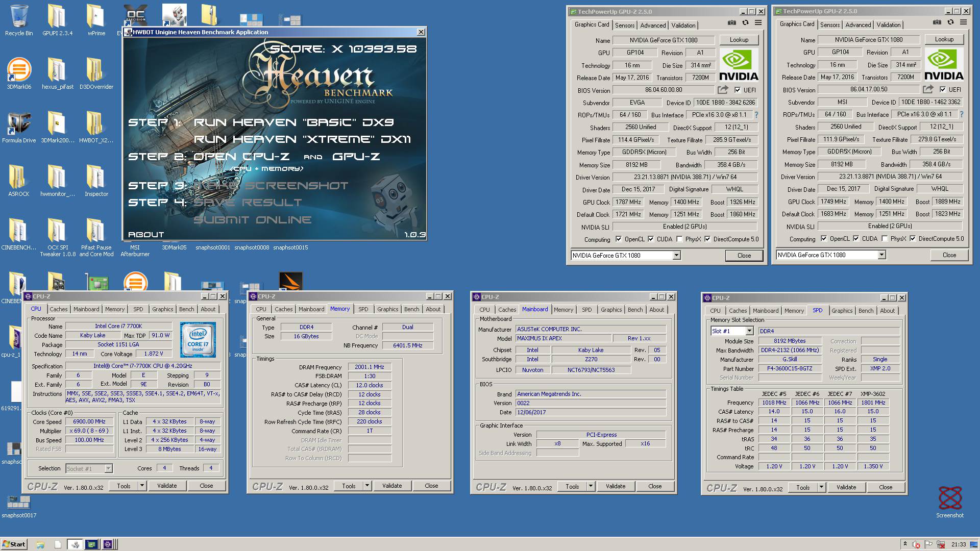
Task: Expand Tools dropdown arrow in CPU-Z SPD window
Action: point(822,487)
